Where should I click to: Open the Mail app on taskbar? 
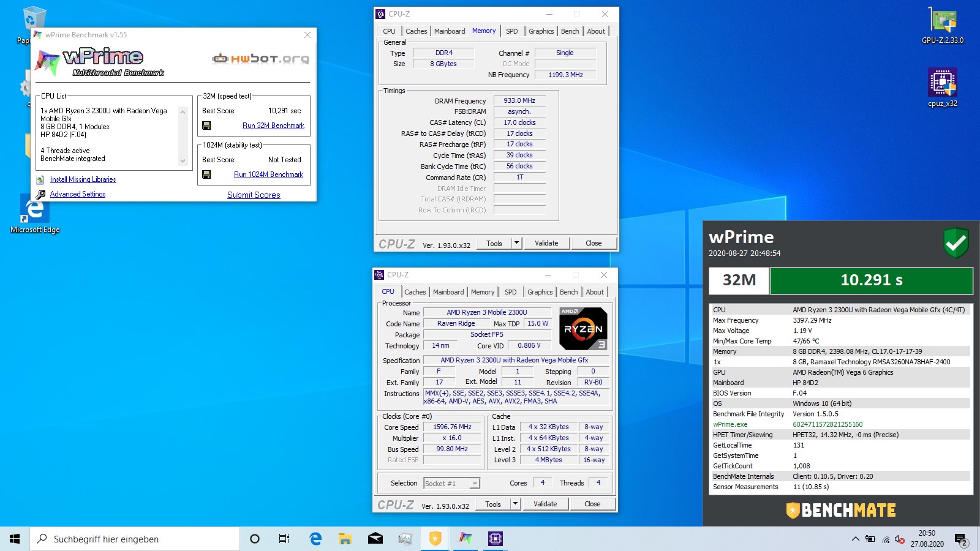[375, 539]
